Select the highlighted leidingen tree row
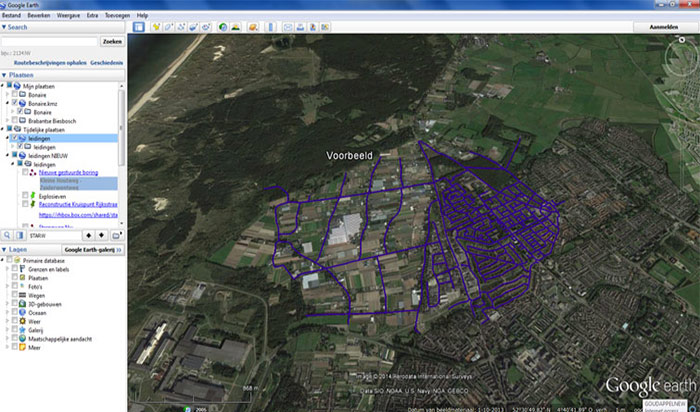Screen dimensions: 700x412 (x=63, y=138)
